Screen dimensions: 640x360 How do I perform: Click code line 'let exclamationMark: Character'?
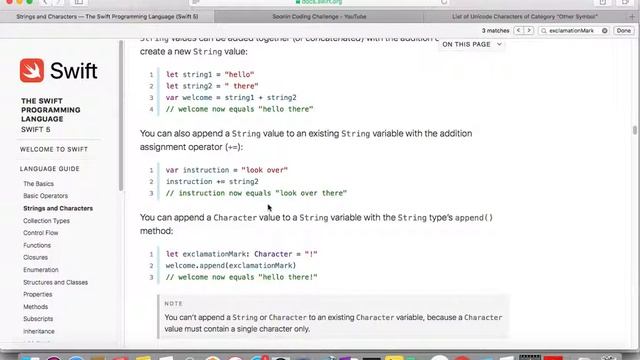241,254
